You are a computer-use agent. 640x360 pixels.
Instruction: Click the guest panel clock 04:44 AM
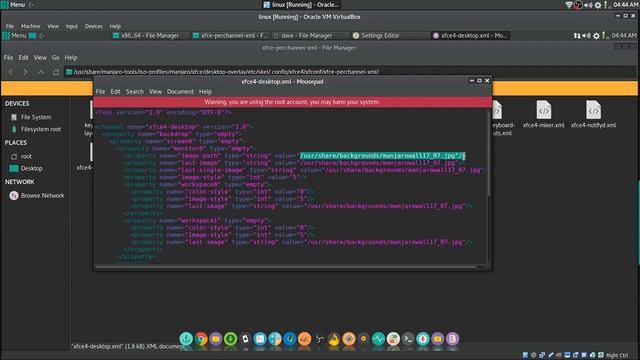623,36
